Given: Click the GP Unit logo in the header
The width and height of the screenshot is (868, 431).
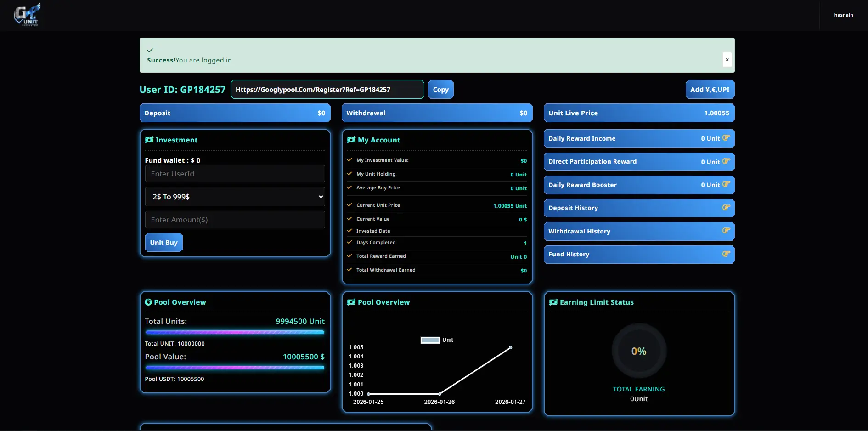Looking at the screenshot, I should pos(27,14).
